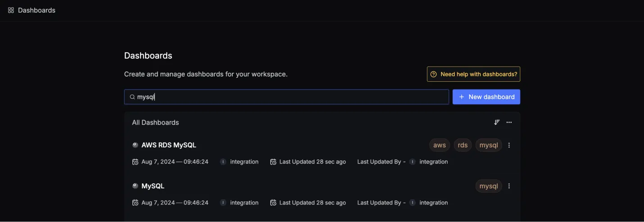This screenshot has height=222, width=644.
Task: Select the mysql tag on MySQL row
Action: point(489,186)
